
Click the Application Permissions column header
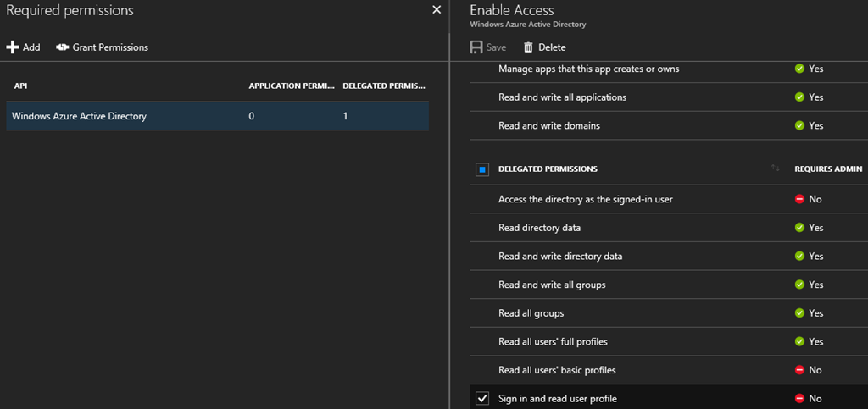[x=291, y=86]
